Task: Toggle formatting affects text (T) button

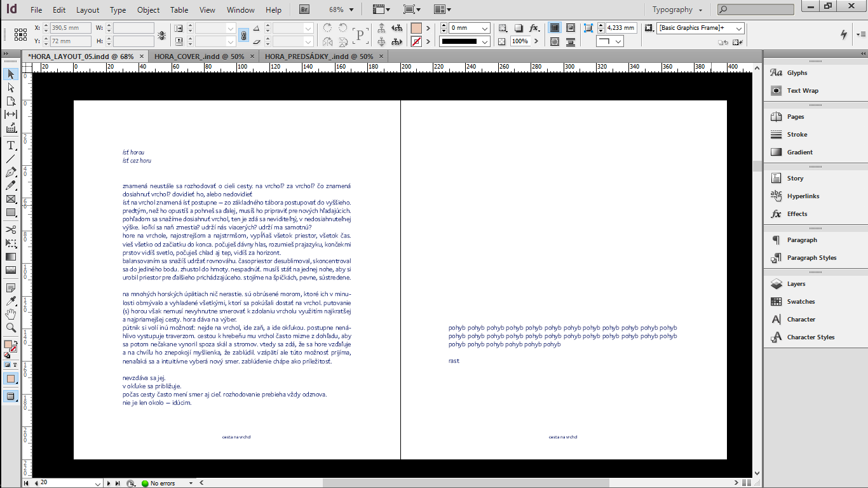Action: point(15,365)
